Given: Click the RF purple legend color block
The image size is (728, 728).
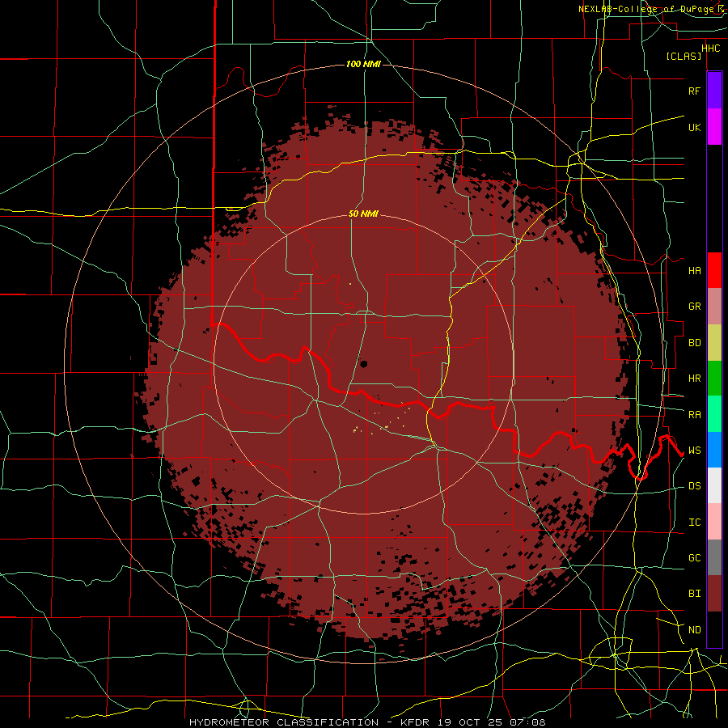Looking at the screenshot, I should 714,91.
